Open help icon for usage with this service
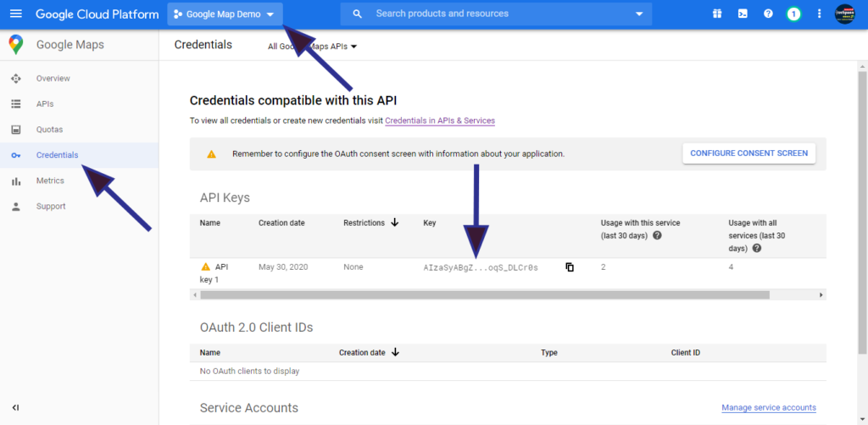This screenshot has width=868, height=425. point(657,236)
